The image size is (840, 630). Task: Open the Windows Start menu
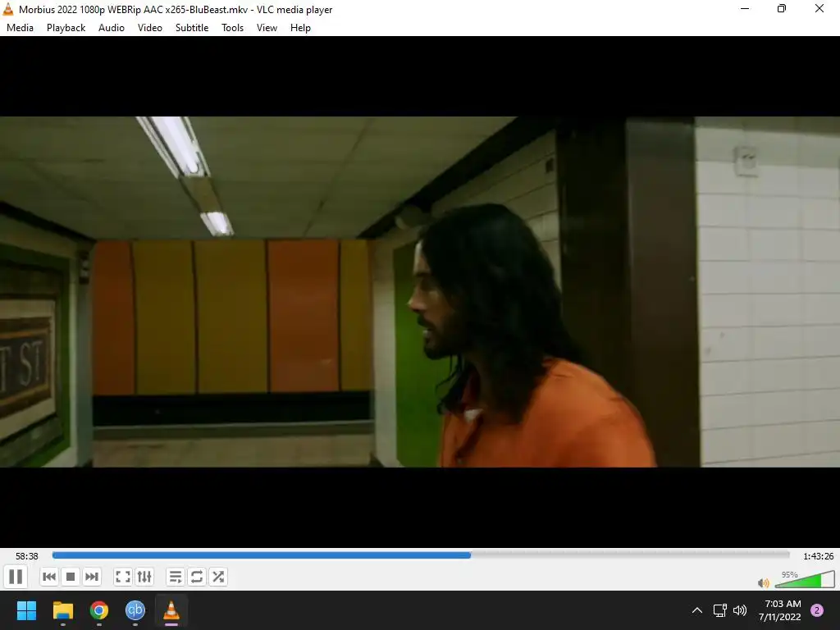click(x=26, y=610)
